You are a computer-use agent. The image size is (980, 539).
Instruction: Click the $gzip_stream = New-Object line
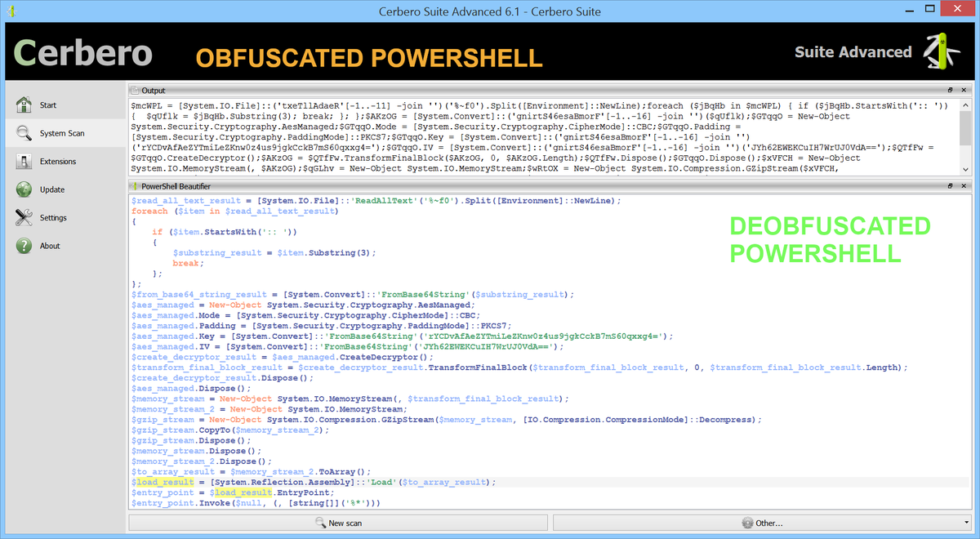(x=446, y=420)
